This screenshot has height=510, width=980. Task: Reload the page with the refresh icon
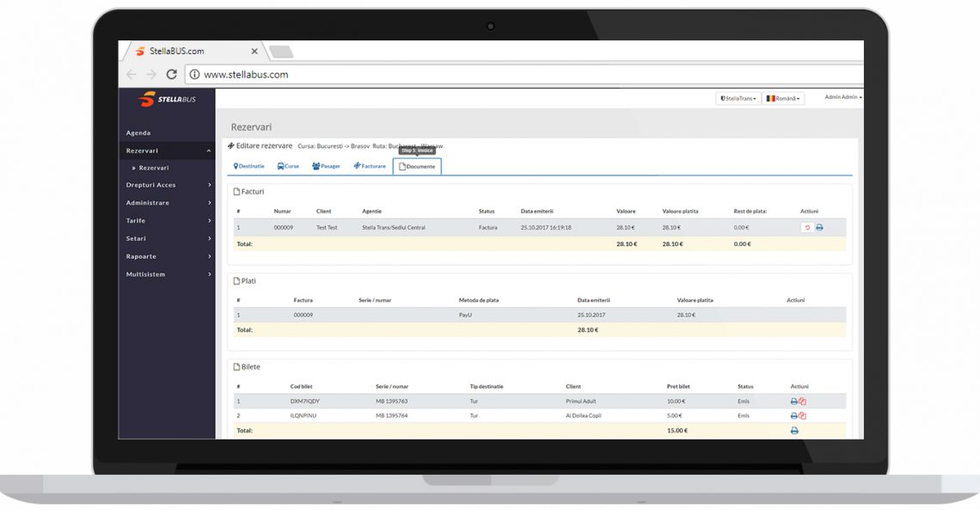[171, 74]
